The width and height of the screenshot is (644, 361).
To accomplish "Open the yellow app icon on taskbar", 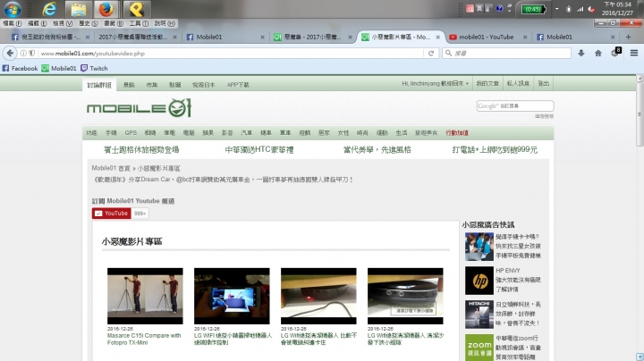I will click(x=136, y=9).
